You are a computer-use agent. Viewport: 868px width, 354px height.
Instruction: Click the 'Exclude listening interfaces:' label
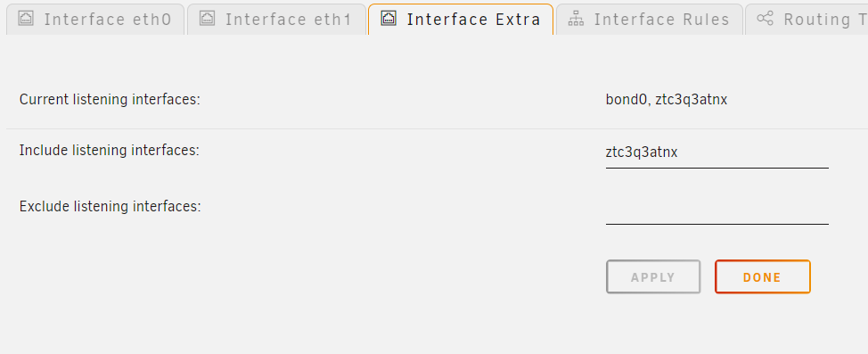pyautogui.click(x=111, y=207)
